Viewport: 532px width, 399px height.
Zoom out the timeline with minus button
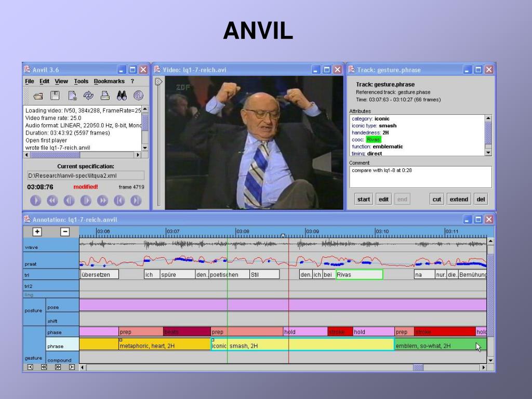coord(64,232)
